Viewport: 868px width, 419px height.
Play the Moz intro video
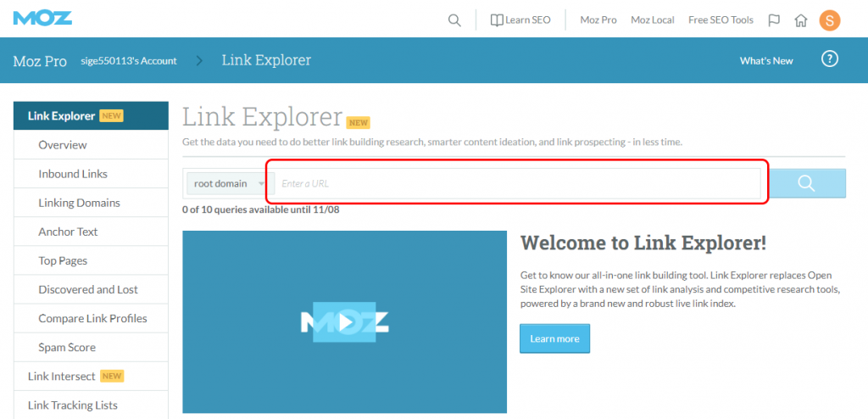[344, 322]
